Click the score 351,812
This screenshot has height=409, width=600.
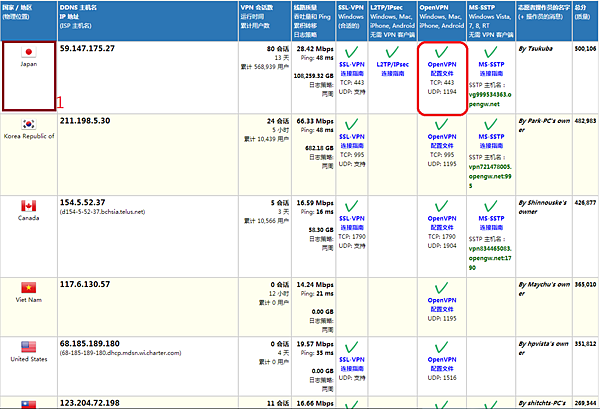click(x=585, y=344)
